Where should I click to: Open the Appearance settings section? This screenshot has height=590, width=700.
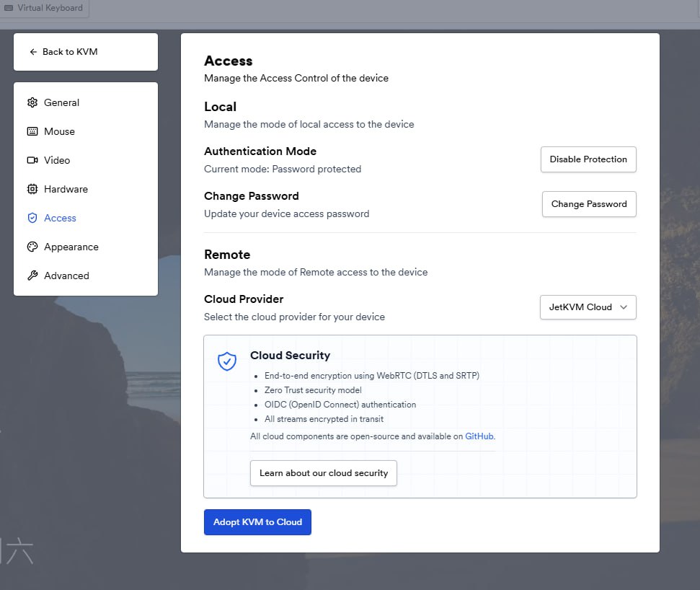pos(71,247)
